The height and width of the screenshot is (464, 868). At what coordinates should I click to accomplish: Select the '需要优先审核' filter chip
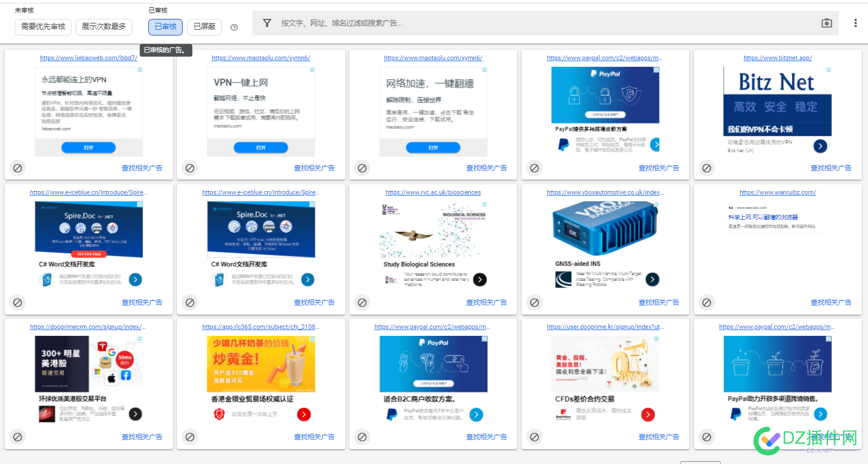43,27
